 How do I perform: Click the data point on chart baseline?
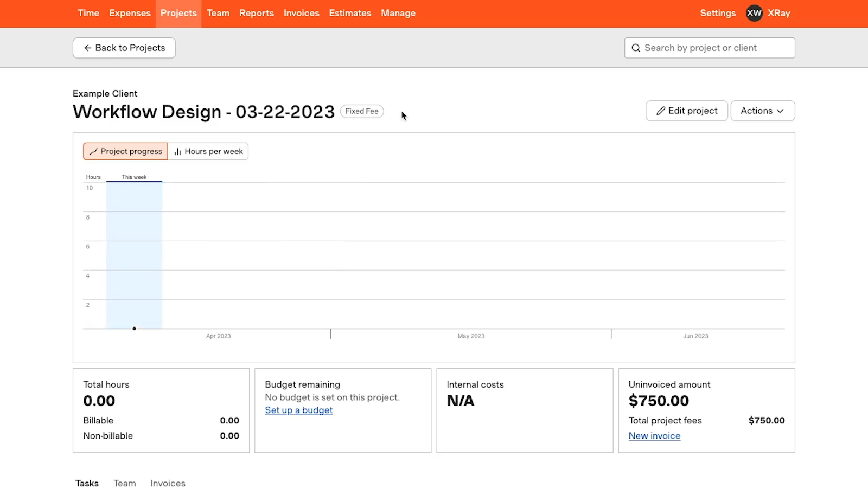coord(135,329)
